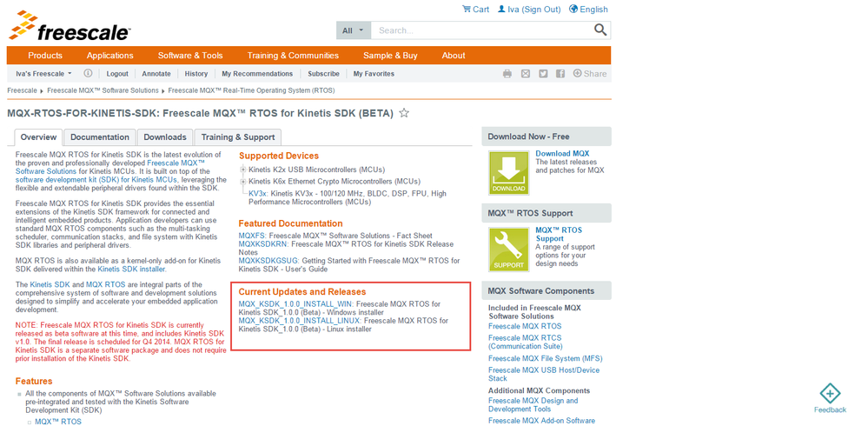868x426 pixels.
Task: Open Freescale MQX File System (MFS) link
Action: tap(546, 358)
